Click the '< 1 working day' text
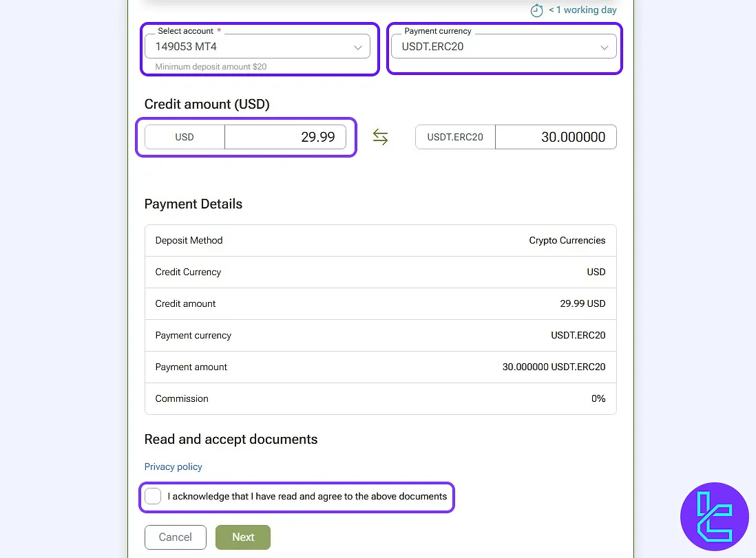756x558 pixels. (582, 10)
